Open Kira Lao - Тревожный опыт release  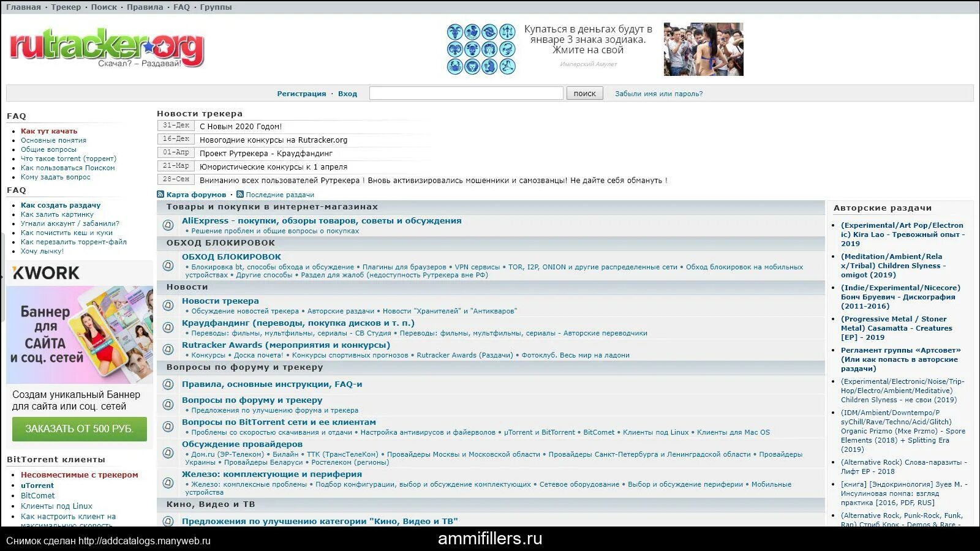(902, 234)
